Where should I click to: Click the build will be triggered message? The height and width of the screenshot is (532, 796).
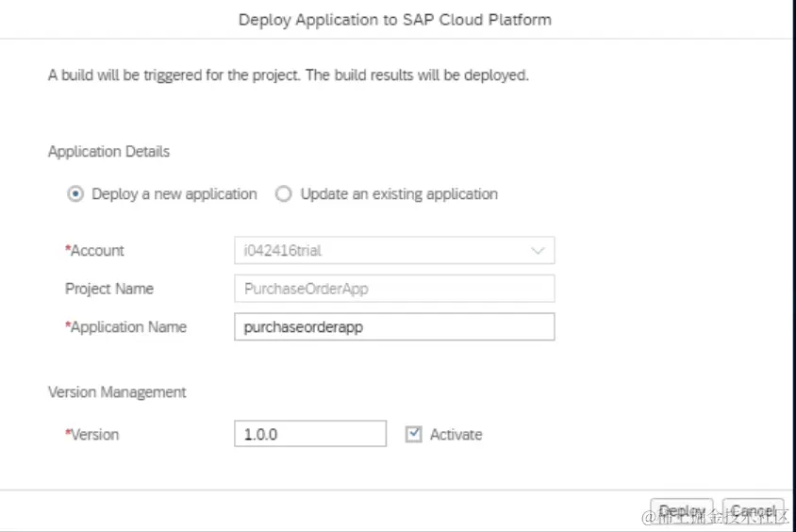coord(289,75)
